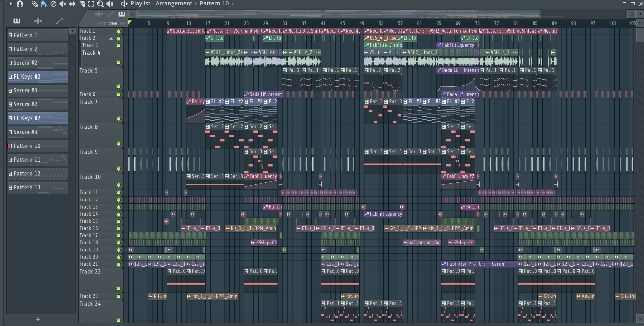The height and width of the screenshot is (326, 644).
Task: Show patterns in the picker panel
Action: click(x=17, y=21)
